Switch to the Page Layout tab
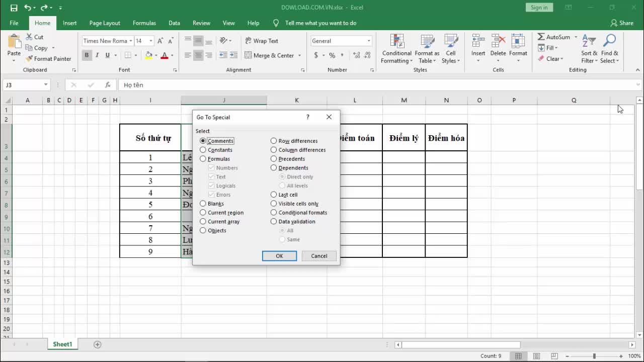 [x=105, y=23]
